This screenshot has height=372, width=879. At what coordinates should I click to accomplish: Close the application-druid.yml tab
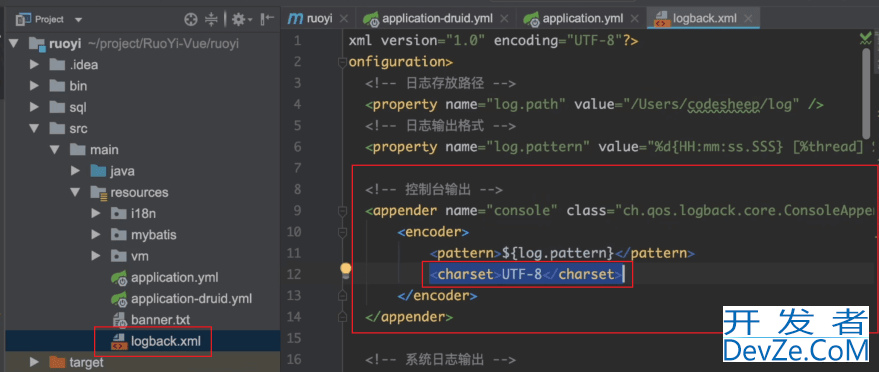(x=505, y=19)
